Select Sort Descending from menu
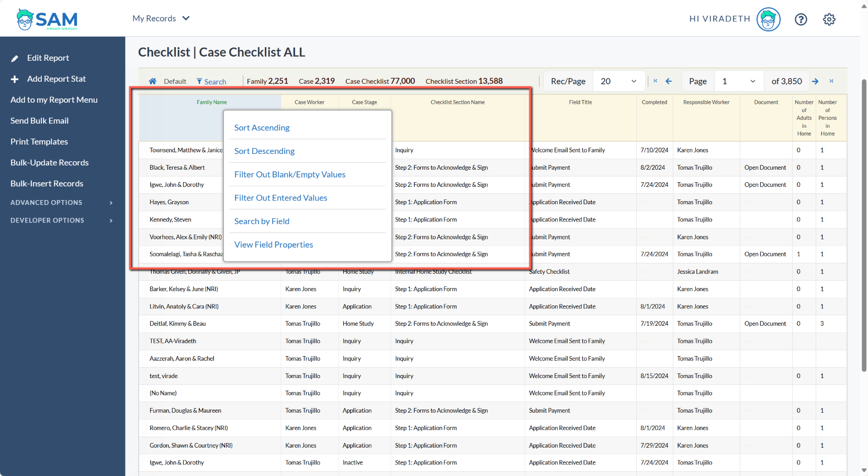Viewport: 868px width, 476px height. (x=264, y=151)
